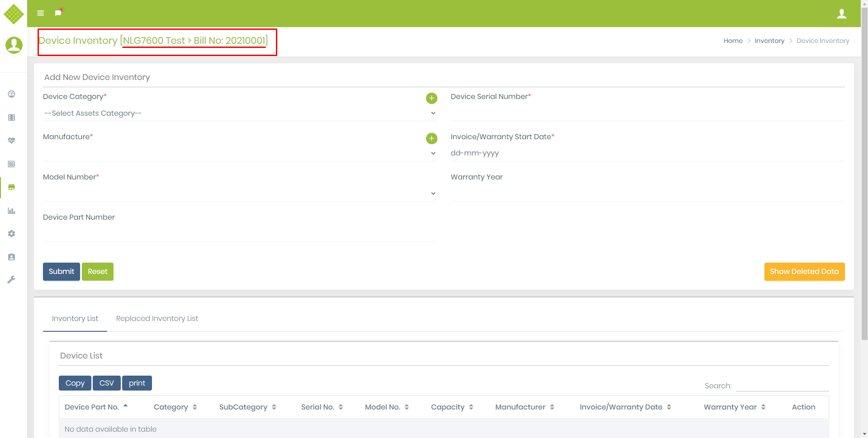Click the user profile icon top right
This screenshot has width=868, height=438.
tap(841, 14)
